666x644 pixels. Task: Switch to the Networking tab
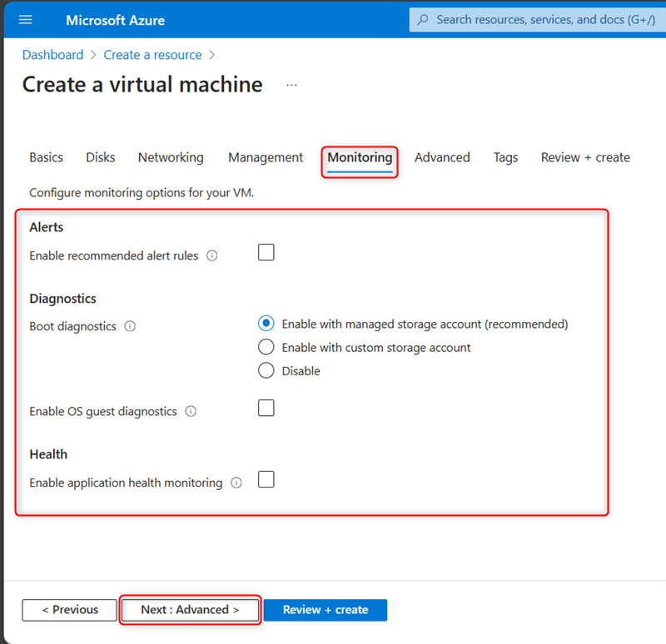click(x=171, y=157)
